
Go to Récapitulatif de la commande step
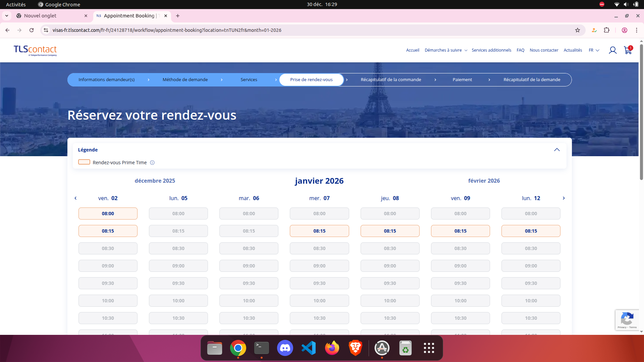[x=391, y=80]
